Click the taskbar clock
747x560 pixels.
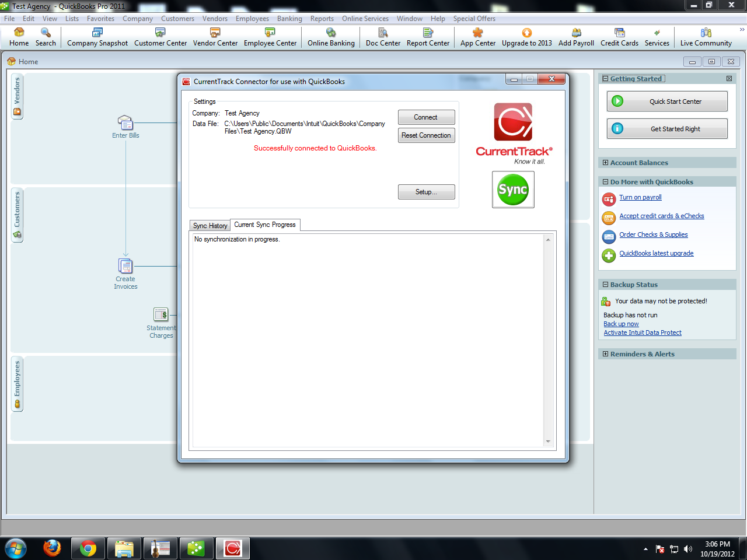point(717,549)
